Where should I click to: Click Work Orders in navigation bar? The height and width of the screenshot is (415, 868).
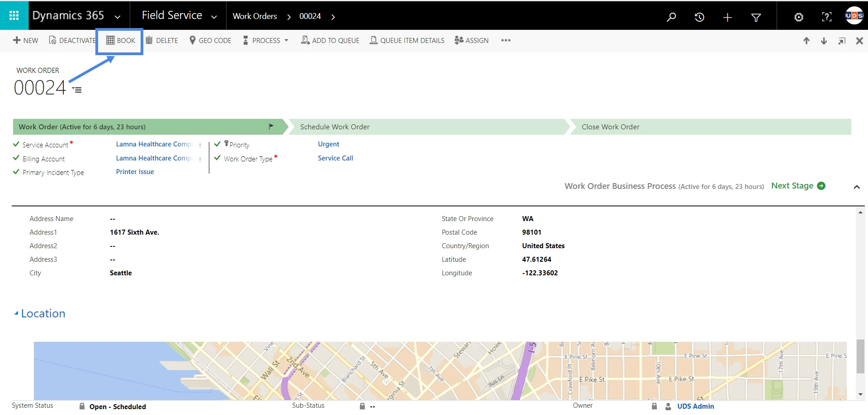point(255,16)
